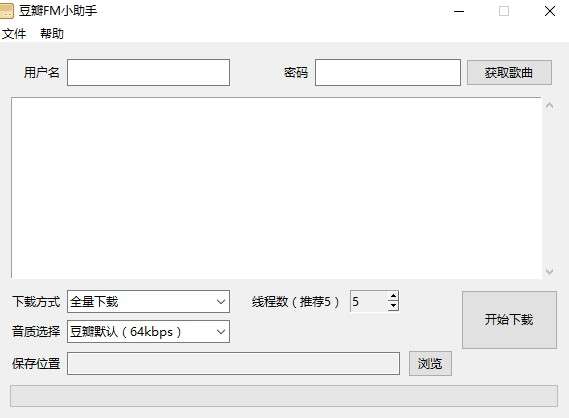Click the song list scrollbar up arrow
The height and width of the screenshot is (418, 569).
tap(549, 106)
